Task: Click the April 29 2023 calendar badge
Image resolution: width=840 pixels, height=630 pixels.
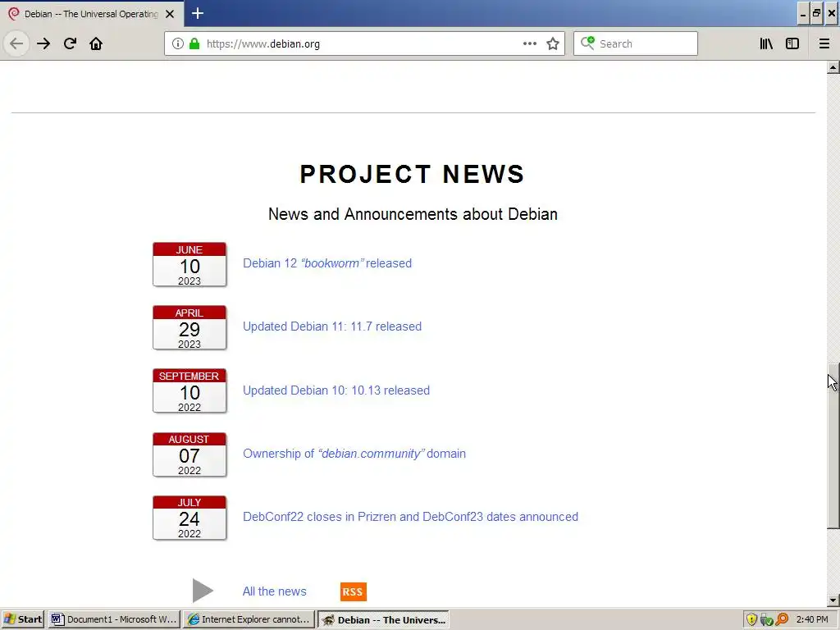Action: click(x=189, y=328)
